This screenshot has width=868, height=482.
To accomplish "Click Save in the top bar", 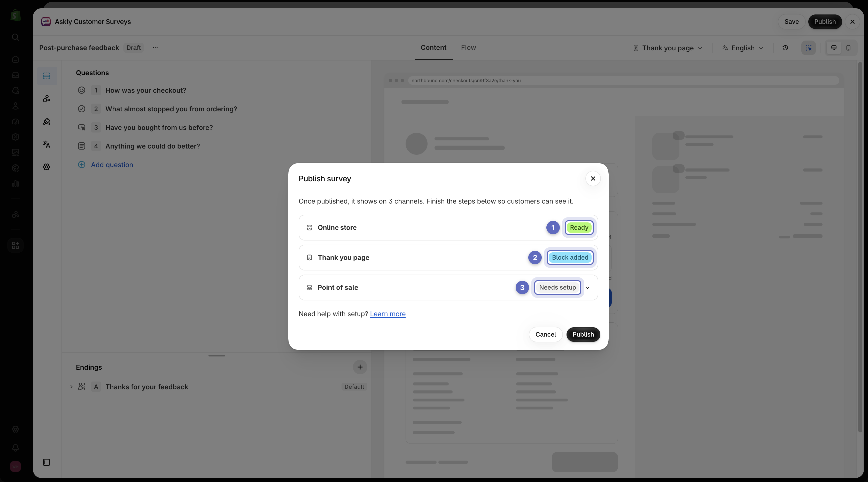I will coord(791,21).
